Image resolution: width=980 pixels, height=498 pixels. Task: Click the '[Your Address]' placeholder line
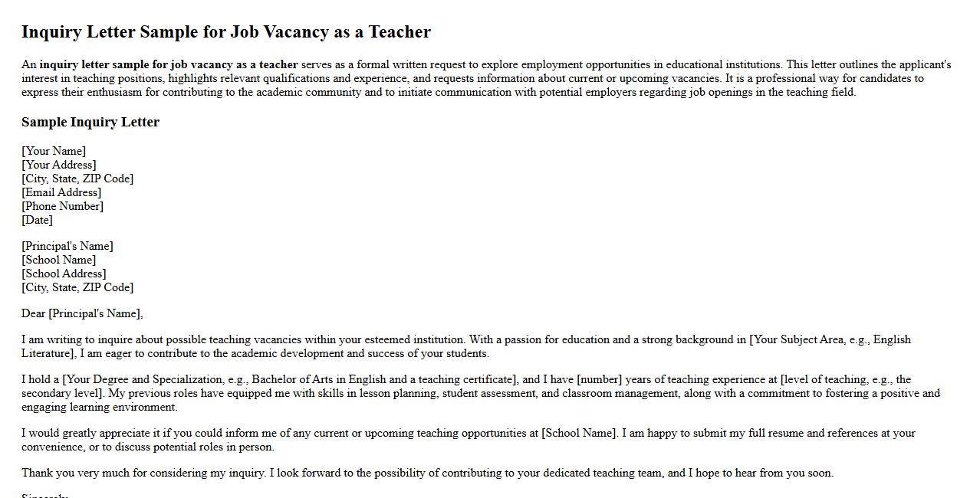pyautogui.click(x=59, y=165)
